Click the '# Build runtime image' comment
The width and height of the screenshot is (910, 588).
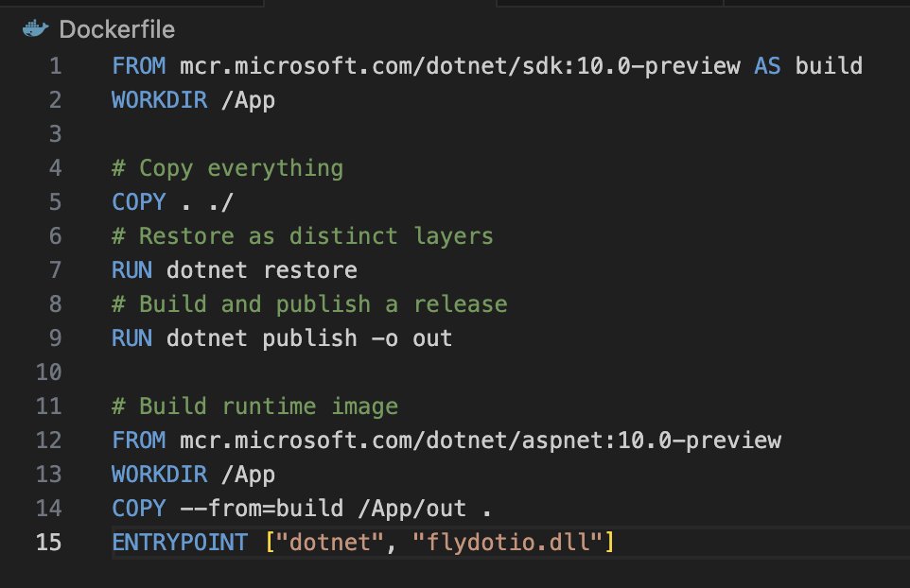click(x=254, y=406)
